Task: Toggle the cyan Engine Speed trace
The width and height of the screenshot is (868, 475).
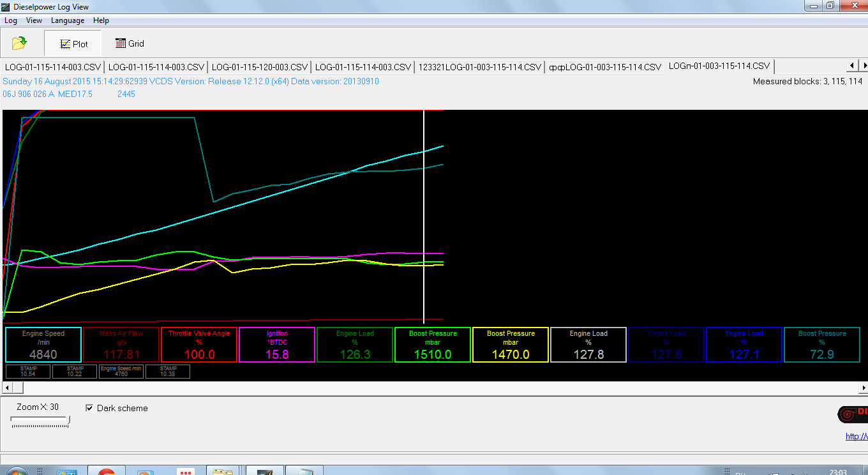Action: [43, 345]
